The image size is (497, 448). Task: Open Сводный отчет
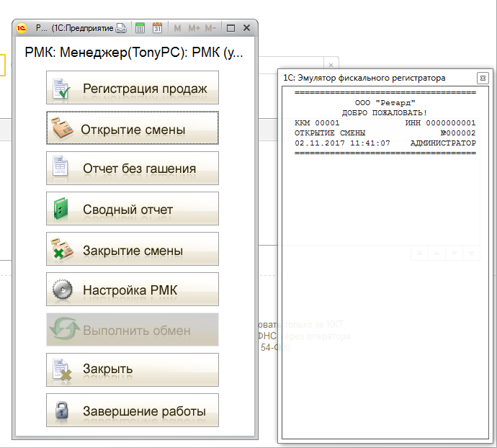(133, 208)
